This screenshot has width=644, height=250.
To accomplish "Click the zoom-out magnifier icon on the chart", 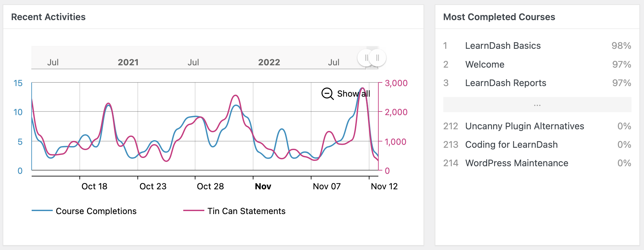I will click(327, 94).
